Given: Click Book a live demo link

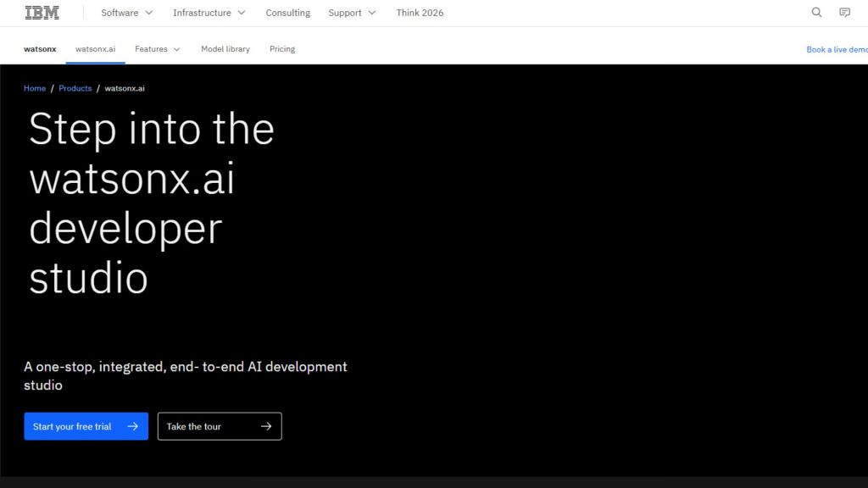Looking at the screenshot, I should tap(837, 49).
